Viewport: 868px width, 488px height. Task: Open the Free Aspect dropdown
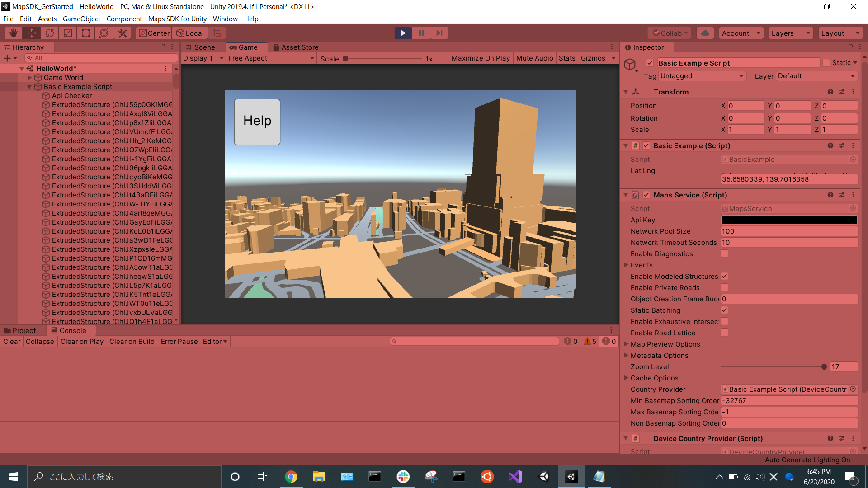271,58
